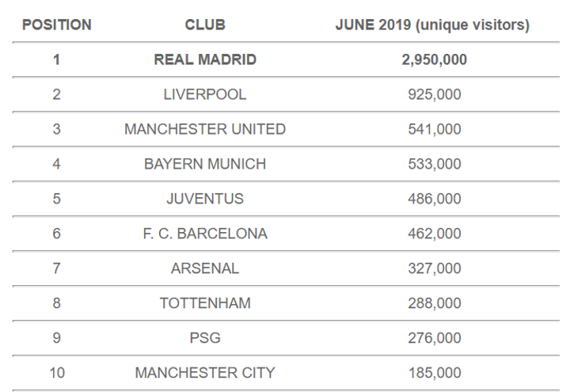
Task: Click the CLUB column header
Action: 205,25
